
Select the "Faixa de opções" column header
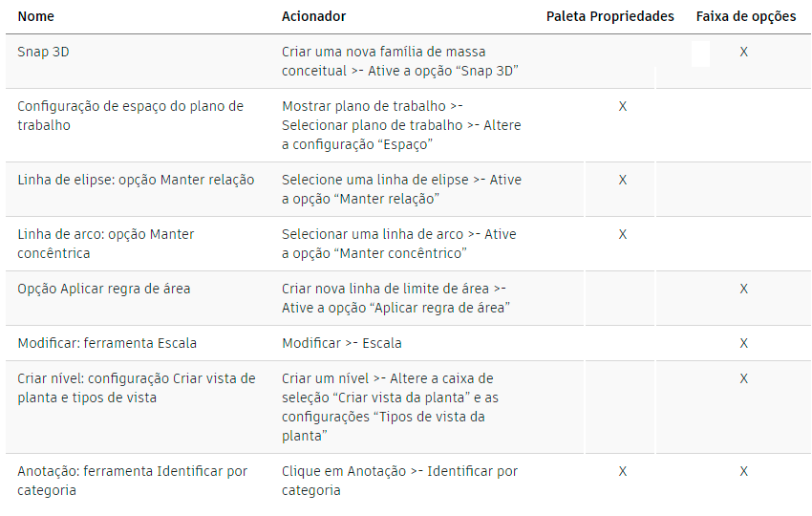745,16
